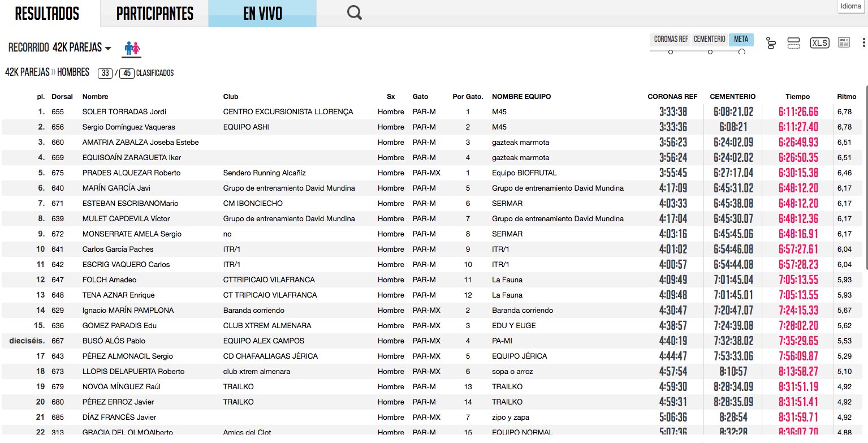The height and width of the screenshot is (443, 868).
Task: Switch to the PARTICIPANTES tab
Action: [154, 14]
